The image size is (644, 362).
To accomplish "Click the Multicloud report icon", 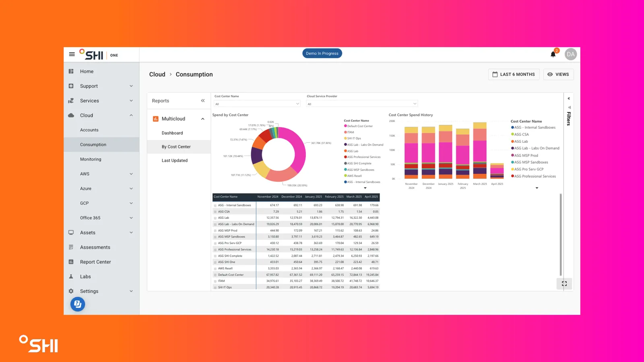I will coord(155,119).
